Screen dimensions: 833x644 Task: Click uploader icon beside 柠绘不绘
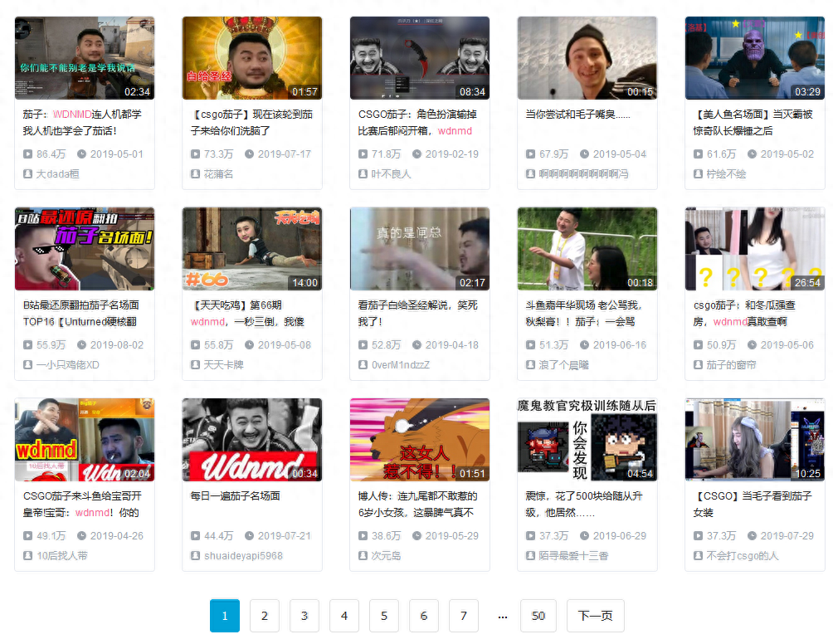pos(699,174)
